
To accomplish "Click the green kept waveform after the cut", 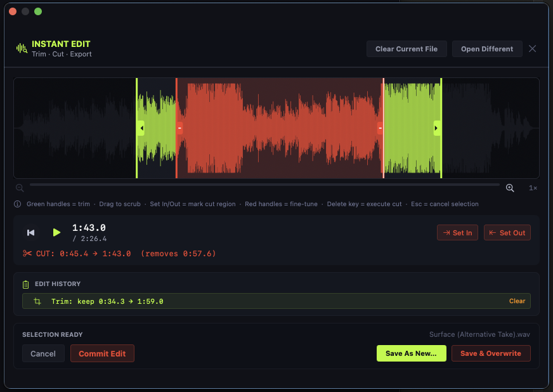I will point(412,128).
